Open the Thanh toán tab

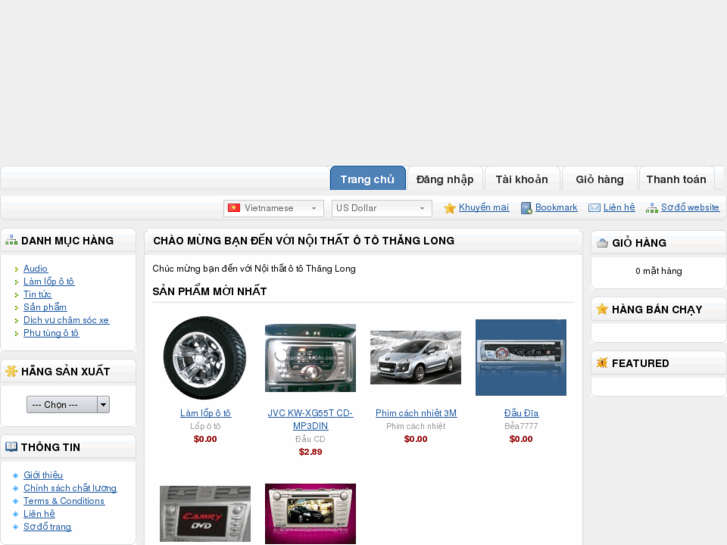[x=676, y=179]
